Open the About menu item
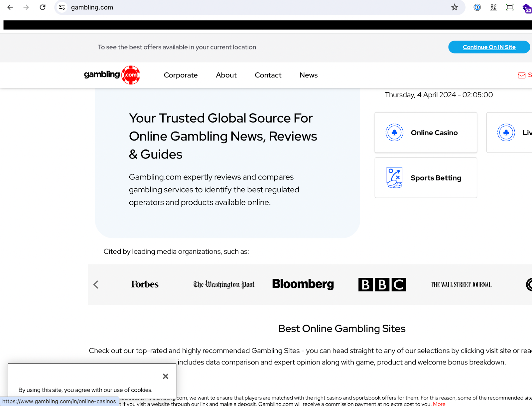Screen dimensions: 532x406 coord(226,75)
